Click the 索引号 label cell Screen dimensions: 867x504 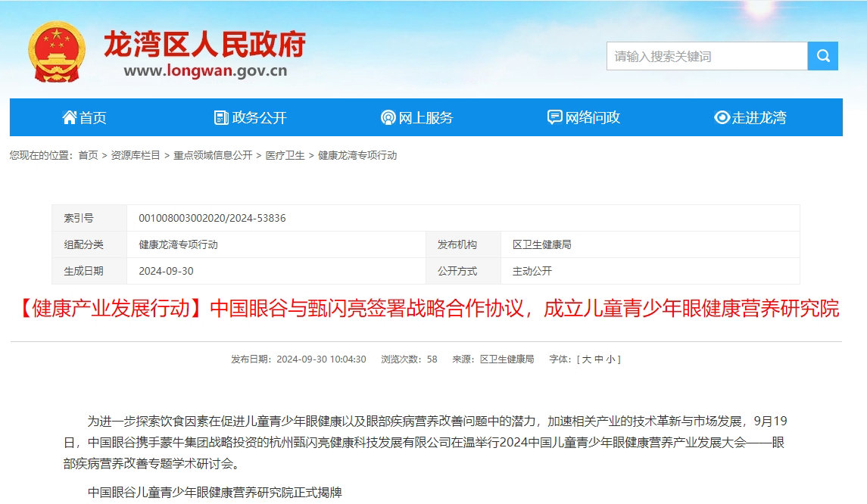coord(89,218)
